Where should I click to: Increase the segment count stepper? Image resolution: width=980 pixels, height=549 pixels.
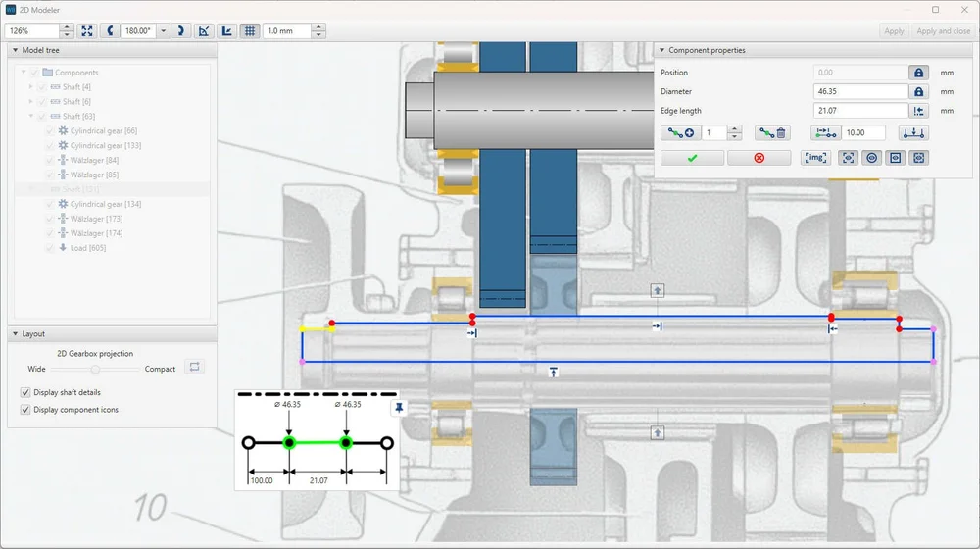734,129
